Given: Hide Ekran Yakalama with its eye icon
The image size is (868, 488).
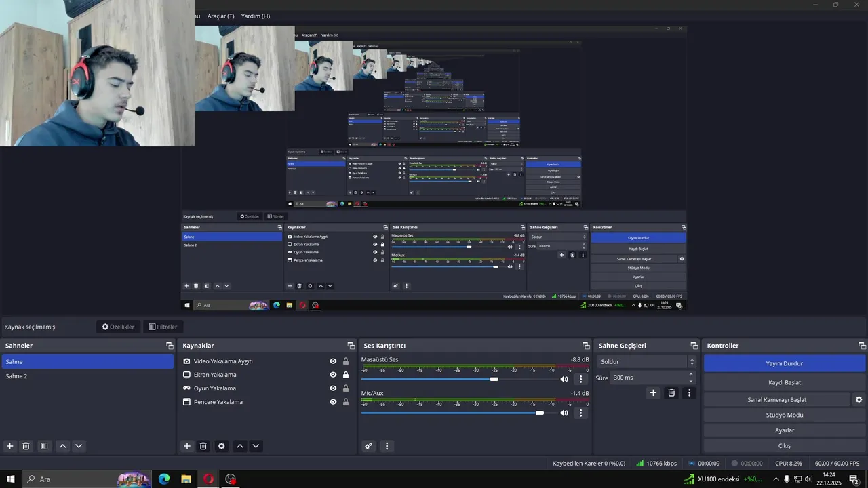Looking at the screenshot, I should click(333, 375).
